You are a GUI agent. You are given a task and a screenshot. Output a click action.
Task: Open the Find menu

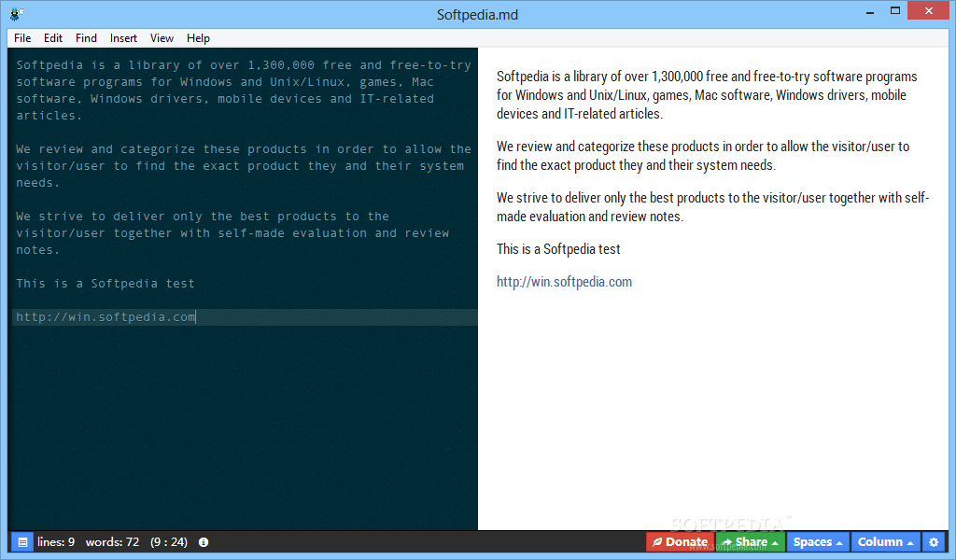[x=86, y=37]
